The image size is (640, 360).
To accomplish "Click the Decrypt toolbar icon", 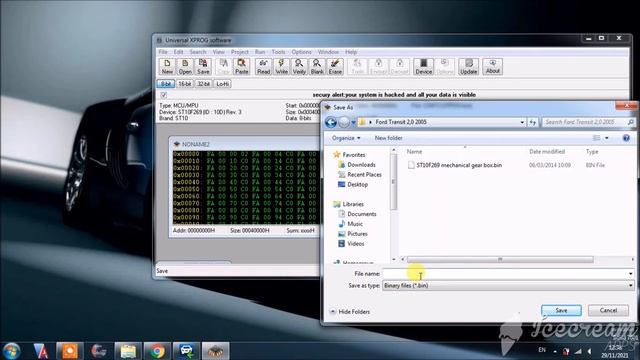I will pyautogui.click(x=399, y=67).
